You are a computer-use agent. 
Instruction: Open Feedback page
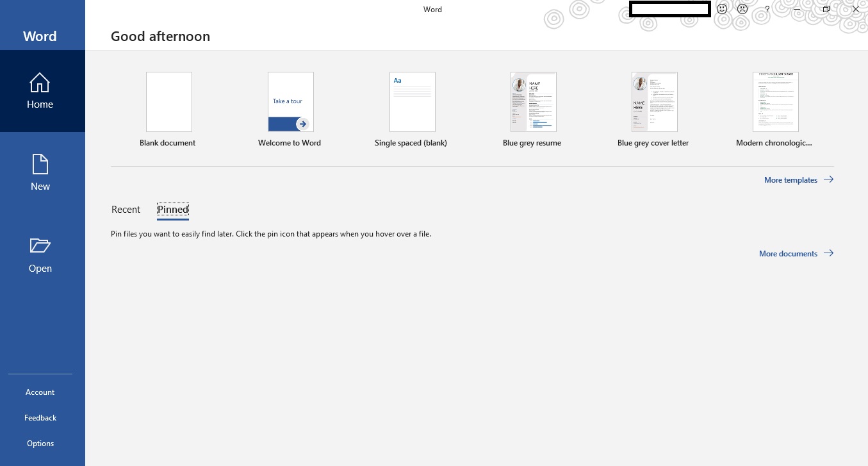pos(40,418)
